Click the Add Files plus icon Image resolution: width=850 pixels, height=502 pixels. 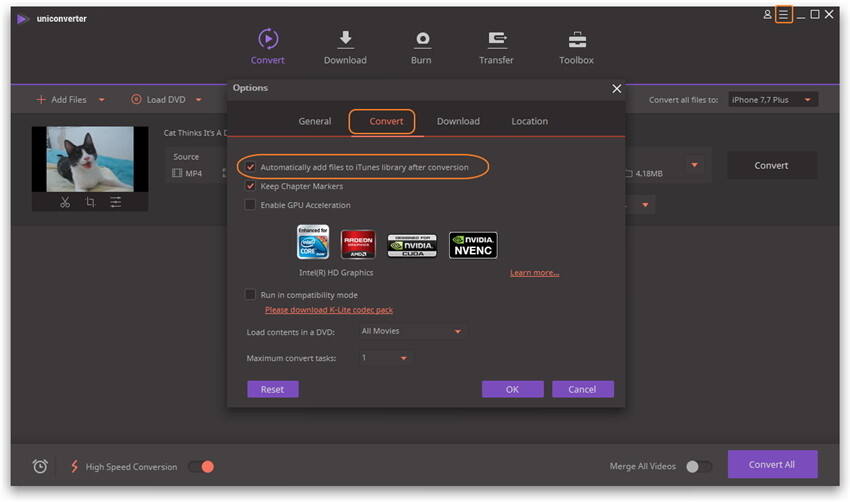[x=41, y=100]
